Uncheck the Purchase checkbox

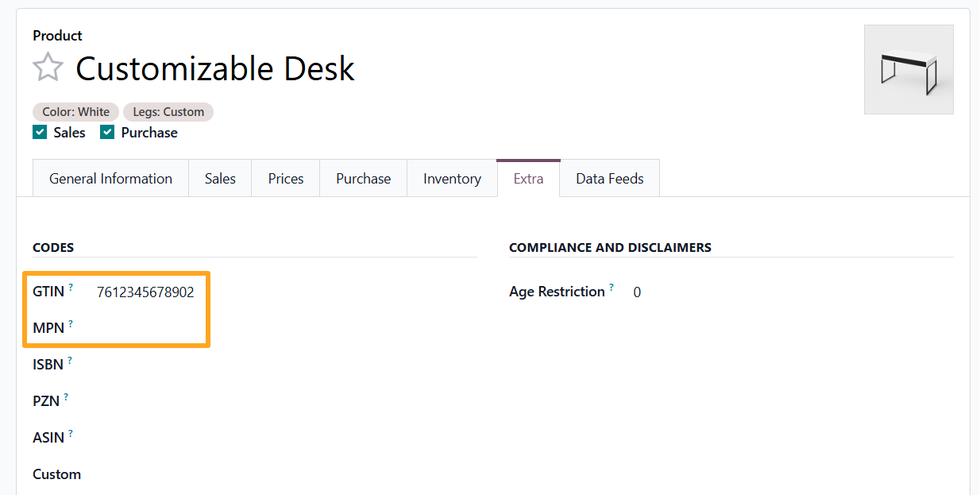[107, 132]
